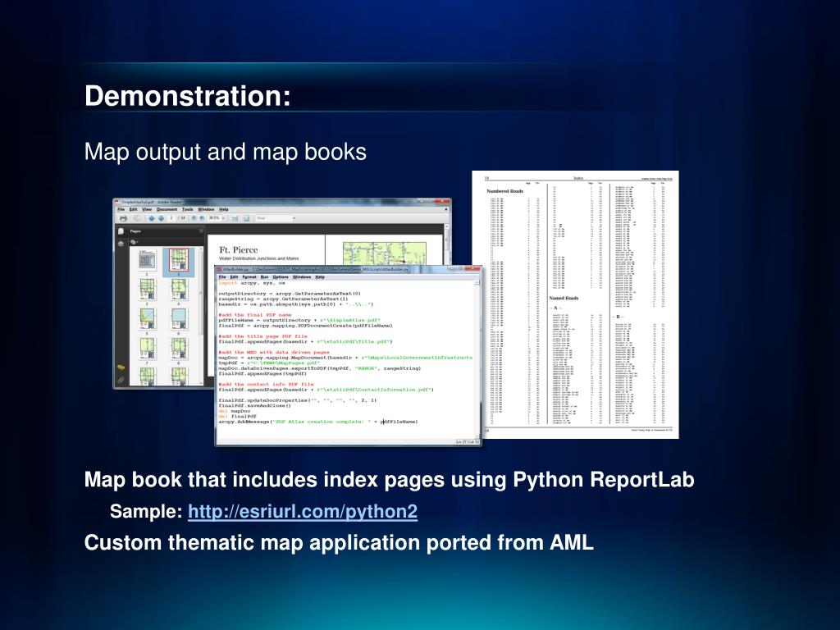This screenshot has width=840, height=630.
Task: Open the Run menu in AtlasBuilder.py editor
Action: coord(265,277)
